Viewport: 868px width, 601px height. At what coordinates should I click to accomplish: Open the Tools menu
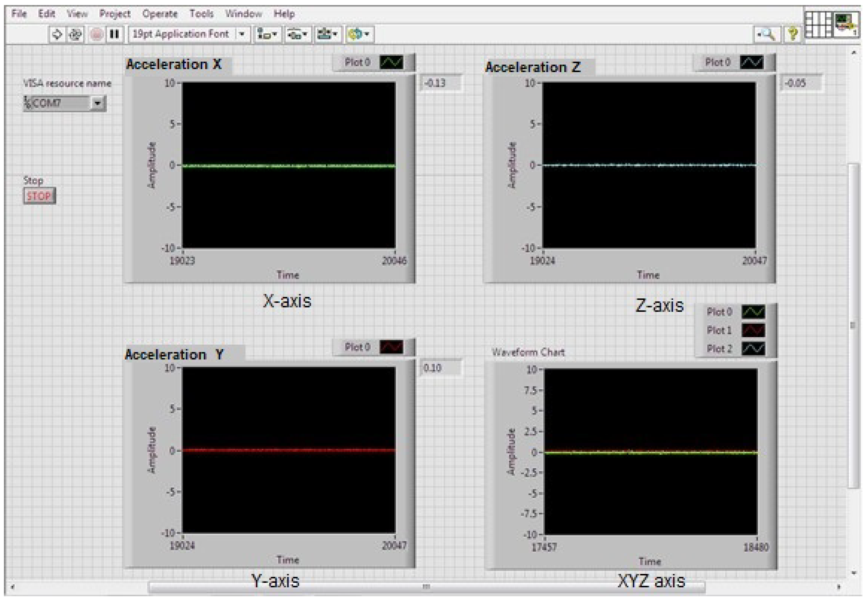click(201, 14)
